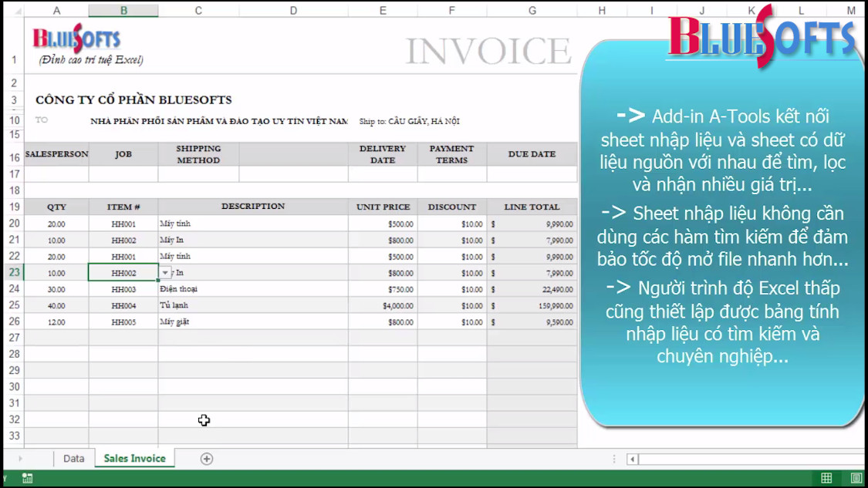Click cell HH001 in row 20
The width and height of the screenshot is (868, 488).
[x=123, y=224]
